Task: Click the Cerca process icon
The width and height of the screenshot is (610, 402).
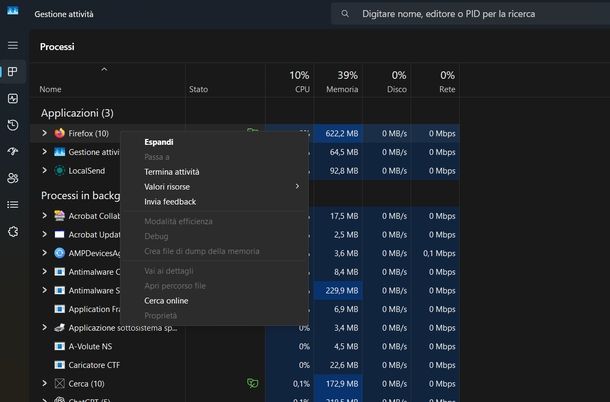Action: pyautogui.click(x=60, y=384)
